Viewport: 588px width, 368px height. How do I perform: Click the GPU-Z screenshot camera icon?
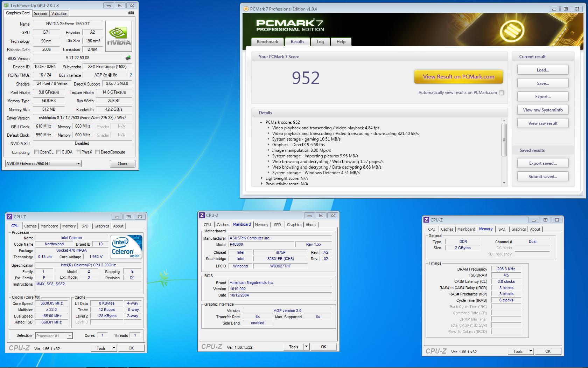pyautogui.click(x=131, y=13)
